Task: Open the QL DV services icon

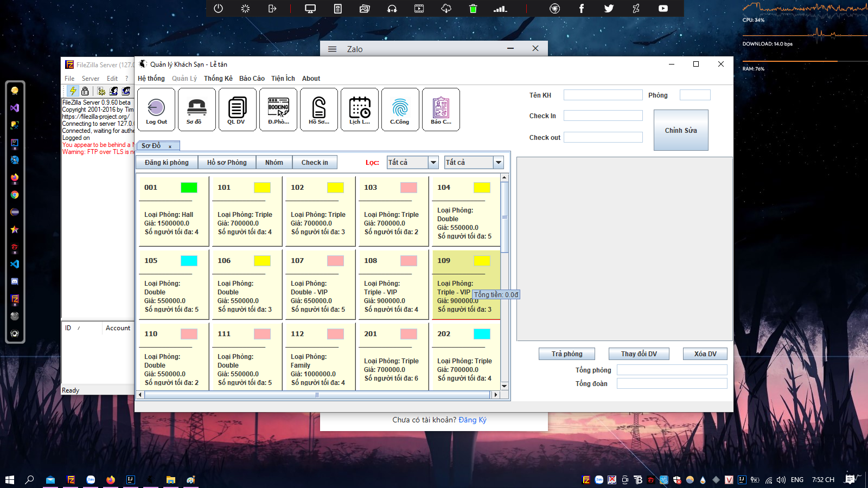Action: point(237,110)
